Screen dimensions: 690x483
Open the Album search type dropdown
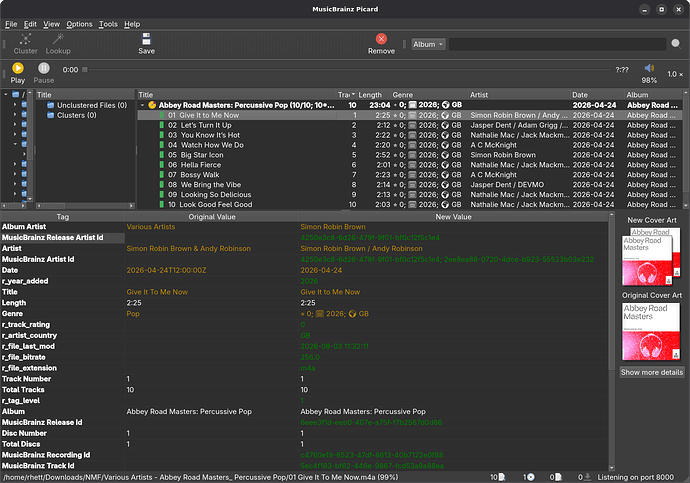(x=429, y=44)
